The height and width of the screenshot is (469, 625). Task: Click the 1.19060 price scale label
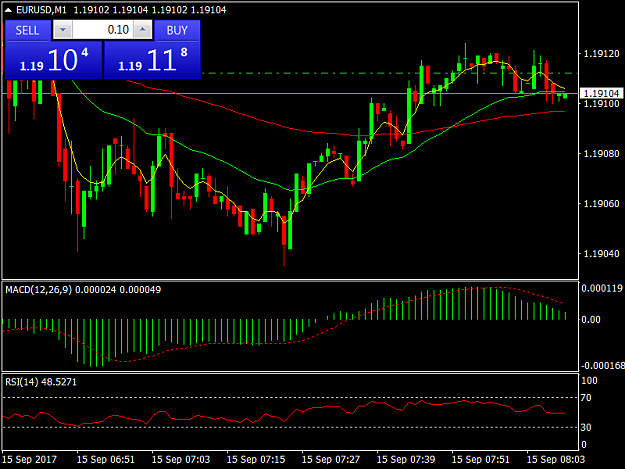[601, 204]
